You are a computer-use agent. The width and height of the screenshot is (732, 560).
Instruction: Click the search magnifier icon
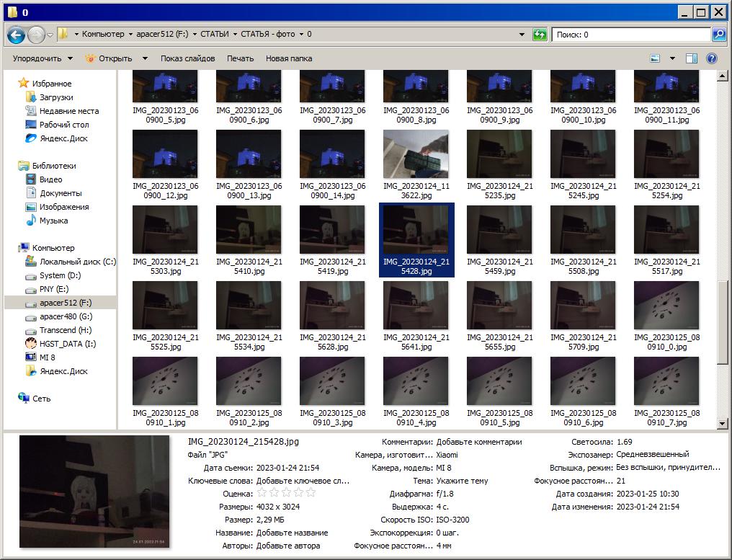coord(718,34)
